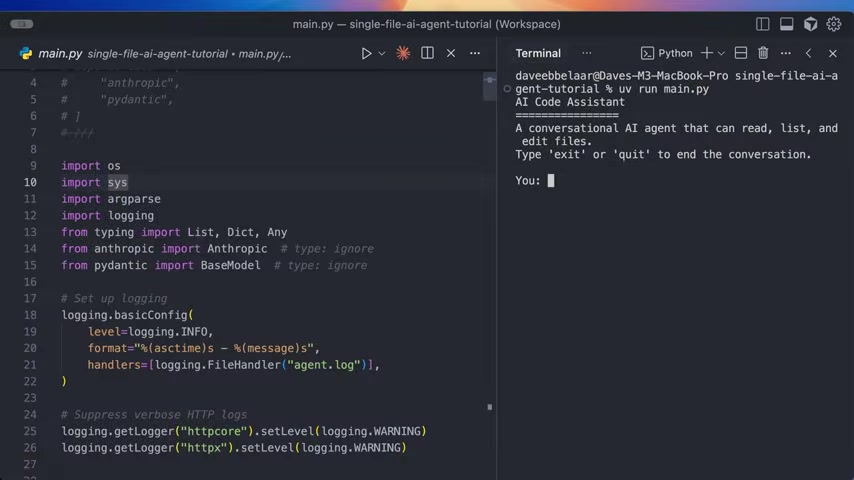The width and height of the screenshot is (854, 480).
Task: Close the main.py editor tab
Action: click(451, 53)
